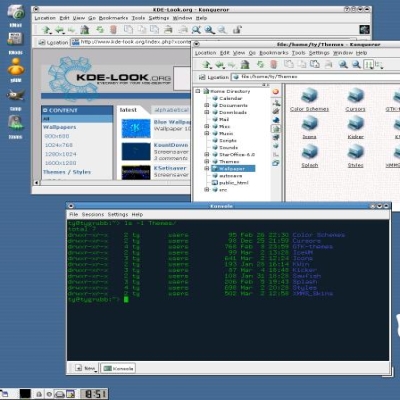Click Back arrow in Themes Konqueror toolbar

point(220,64)
